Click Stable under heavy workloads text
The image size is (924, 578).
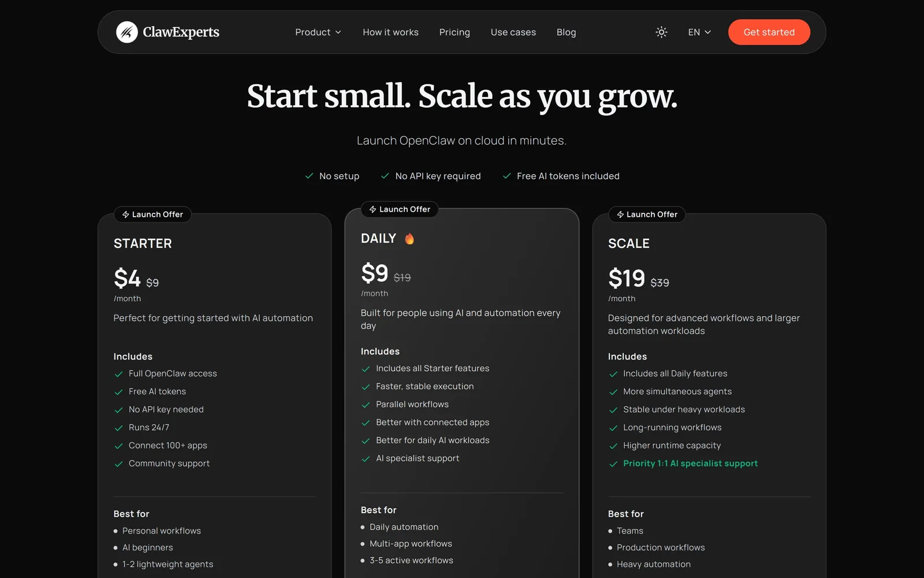coord(684,410)
